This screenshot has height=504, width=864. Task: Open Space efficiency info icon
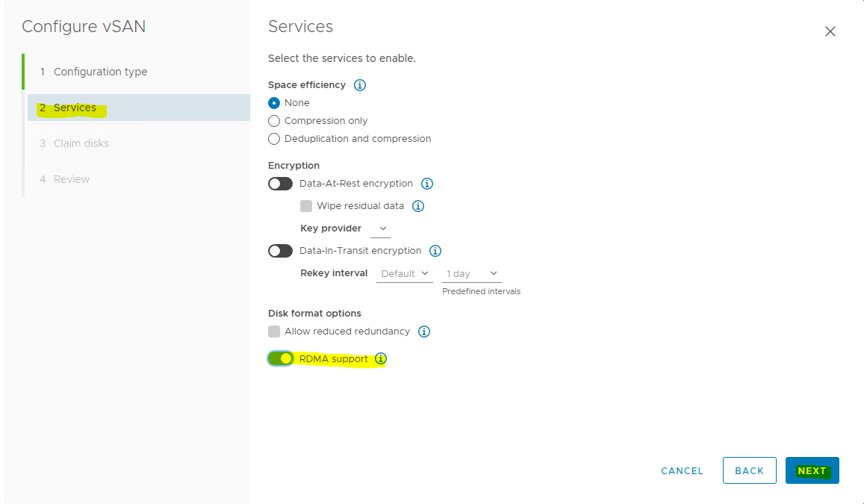[360, 85]
